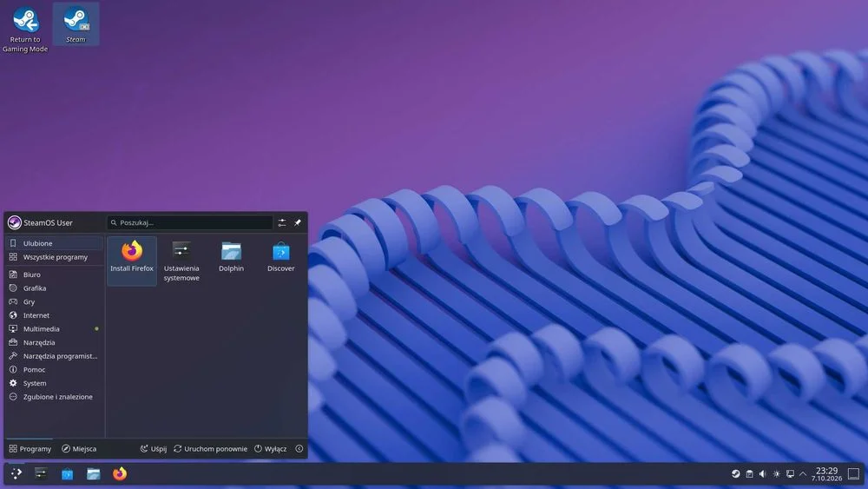Open more session options button
The width and height of the screenshot is (868, 489).
pyautogui.click(x=299, y=448)
